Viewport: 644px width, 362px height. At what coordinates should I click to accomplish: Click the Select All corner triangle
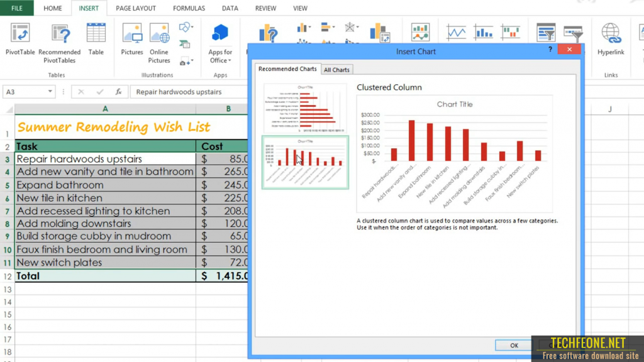(x=8, y=109)
